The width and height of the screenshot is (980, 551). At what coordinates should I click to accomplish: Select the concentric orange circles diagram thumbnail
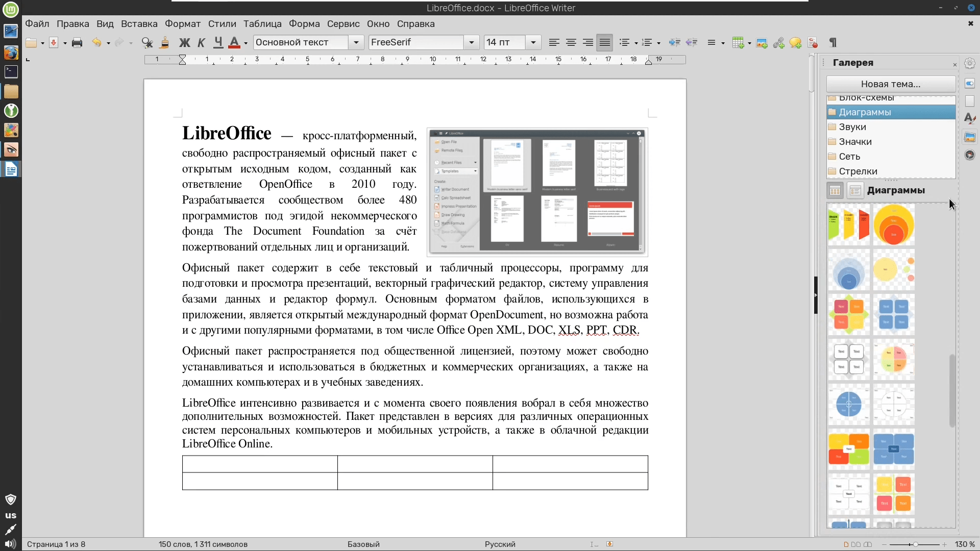click(894, 225)
